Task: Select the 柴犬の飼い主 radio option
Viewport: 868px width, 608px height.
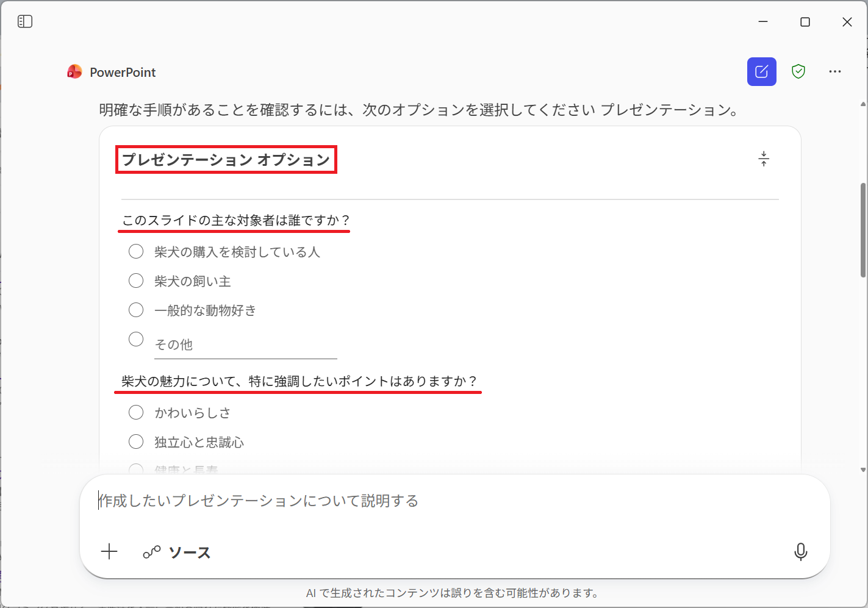Action: (x=136, y=281)
